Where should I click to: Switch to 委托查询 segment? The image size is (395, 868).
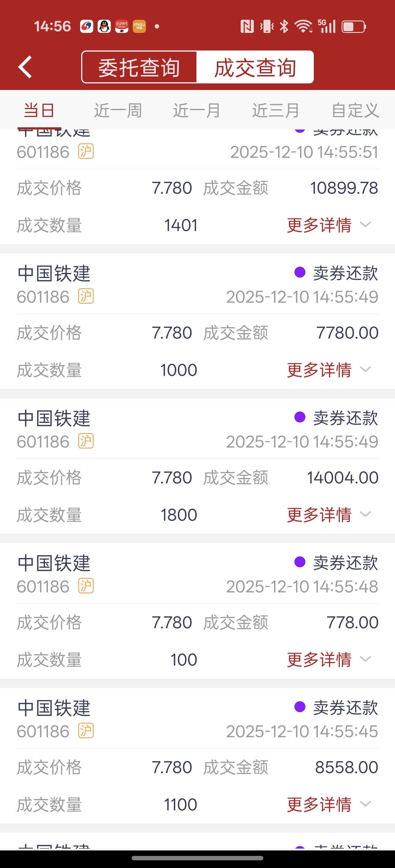pos(139,67)
